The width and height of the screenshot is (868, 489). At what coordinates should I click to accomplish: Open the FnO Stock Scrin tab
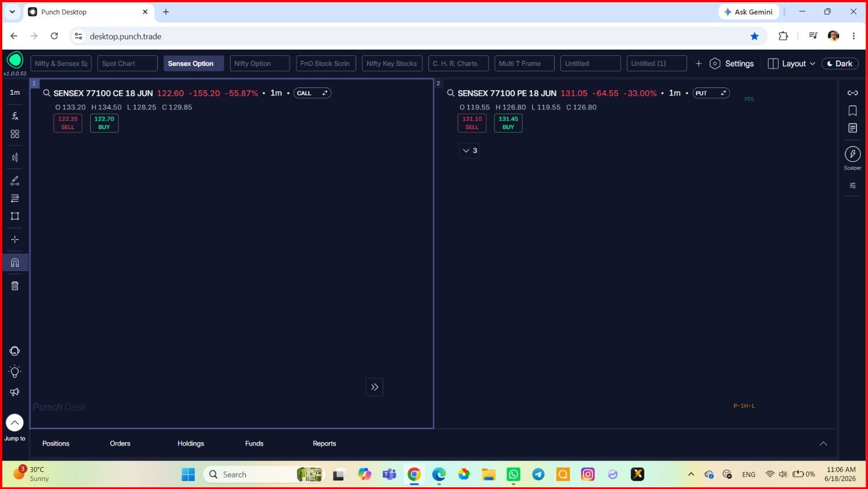326,64
